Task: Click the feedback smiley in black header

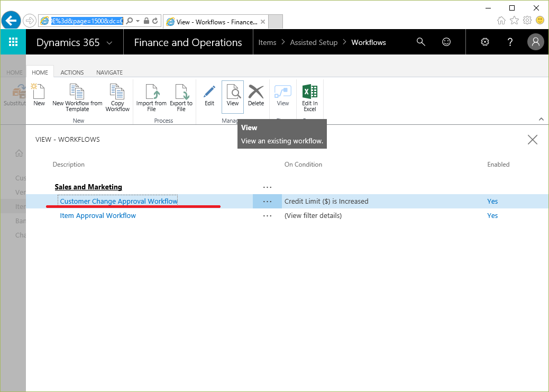Action: pyautogui.click(x=446, y=42)
